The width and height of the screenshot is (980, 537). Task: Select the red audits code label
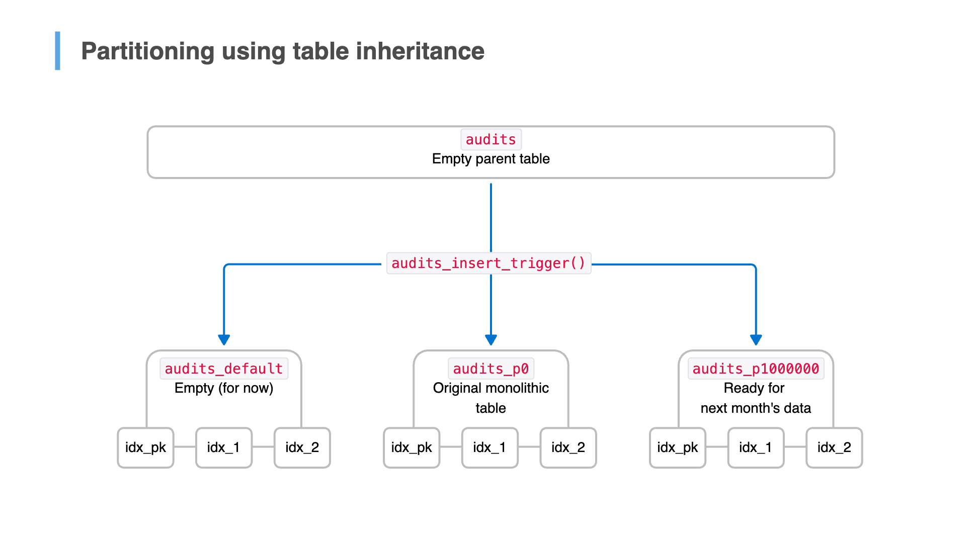coord(491,139)
